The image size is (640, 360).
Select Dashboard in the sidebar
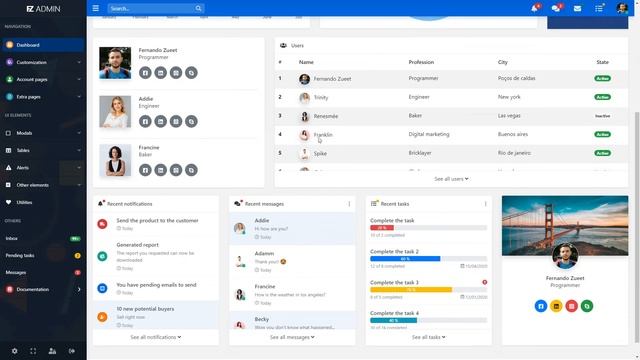point(43,45)
